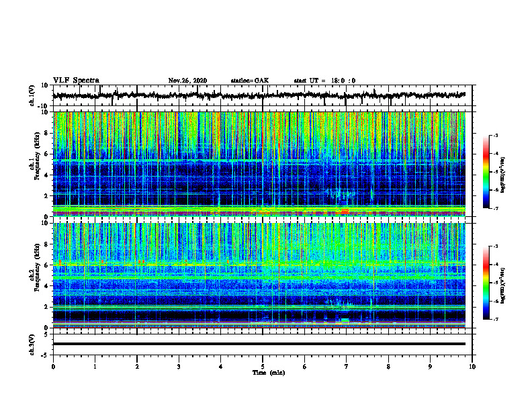Click the time axis tick label '0'
532x411 pixels.
53,367
